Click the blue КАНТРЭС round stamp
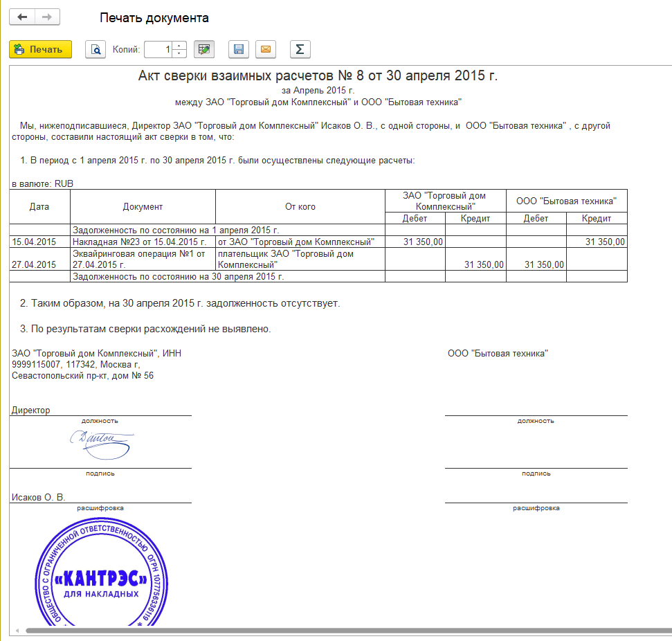This screenshot has width=672, height=641. tap(102, 572)
